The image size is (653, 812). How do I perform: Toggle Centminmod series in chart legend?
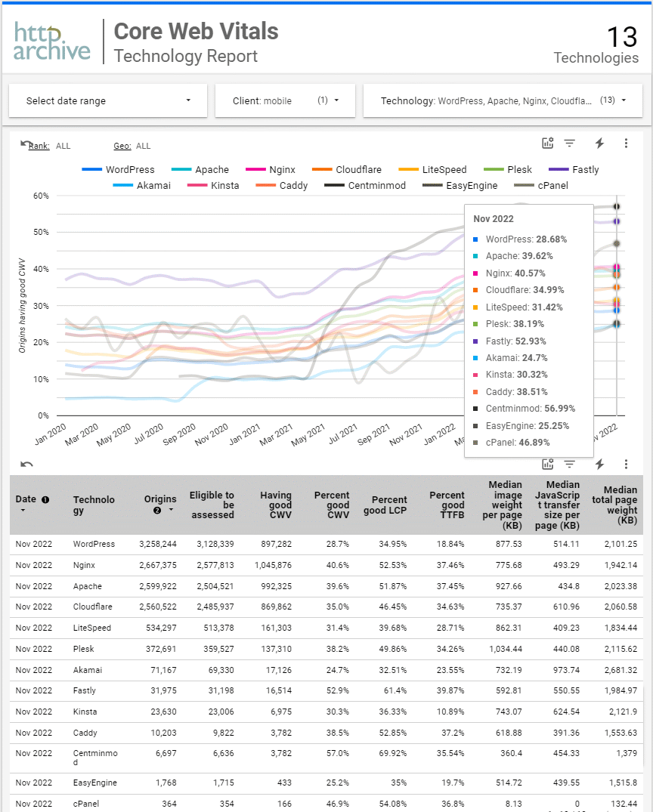365,185
